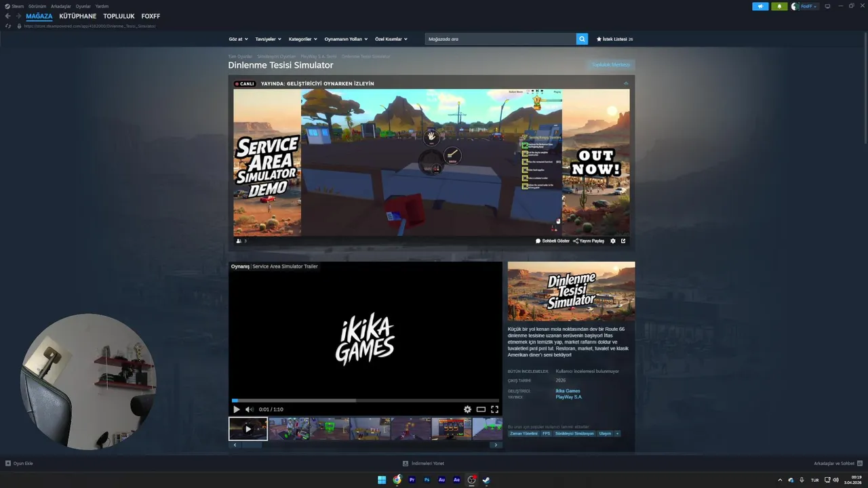Select the first trailer thumbnail
The width and height of the screenshot is (868, 488).
[x=248, y=429]
